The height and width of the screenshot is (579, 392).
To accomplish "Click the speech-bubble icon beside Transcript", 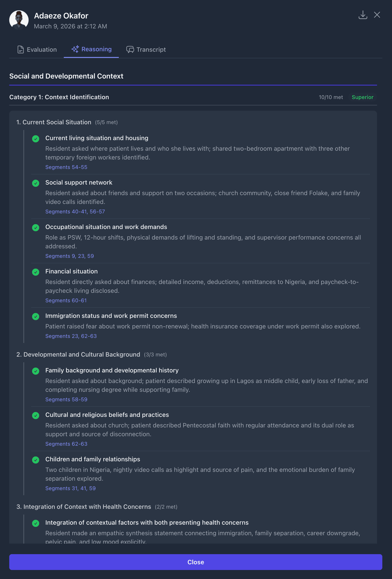I will tap(130, 49).
